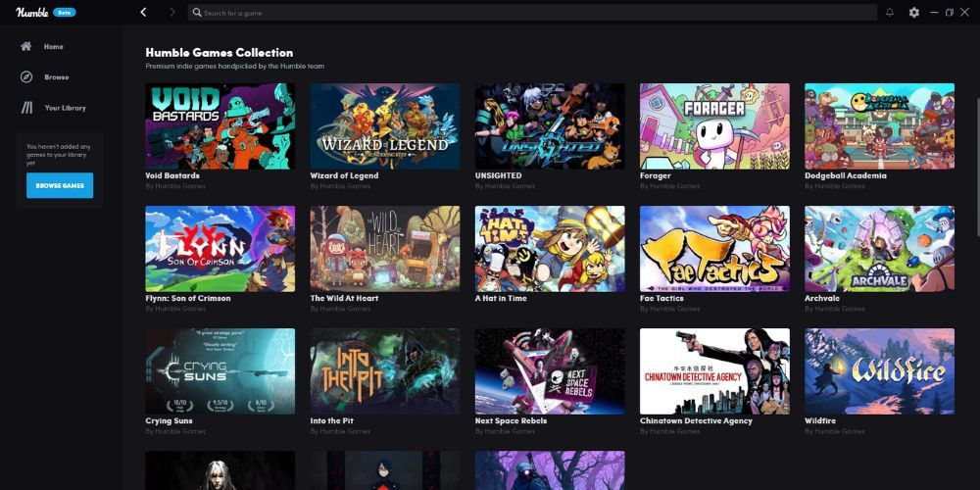The height and width of the screenshot is (490, 980).
Task: Open the Archvale cover art
Action: 879,249
